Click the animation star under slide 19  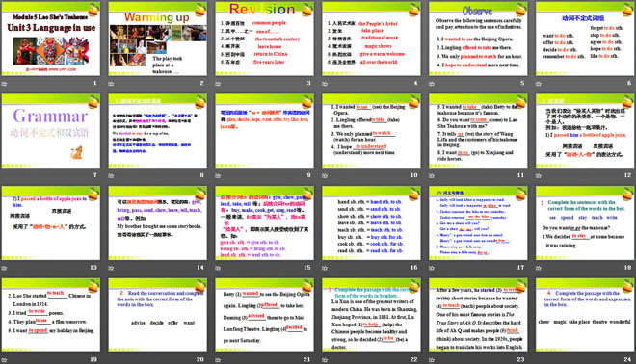tap(4, 360)
